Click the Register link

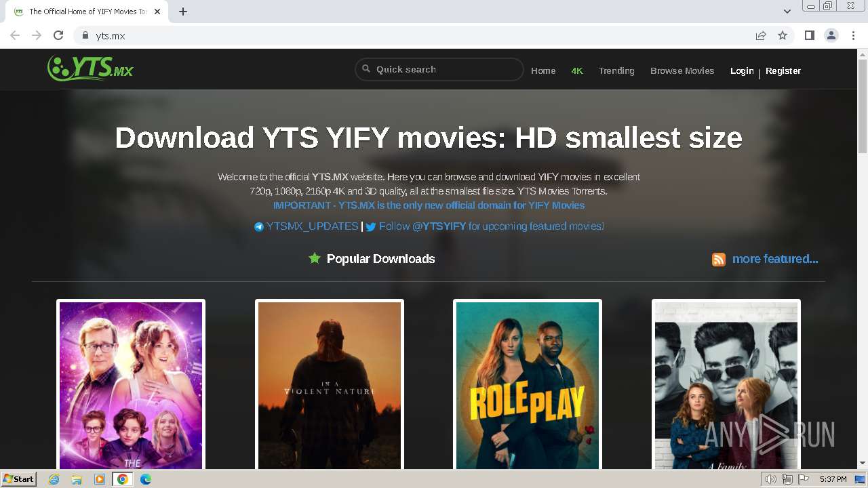click(x=783, y=70)
